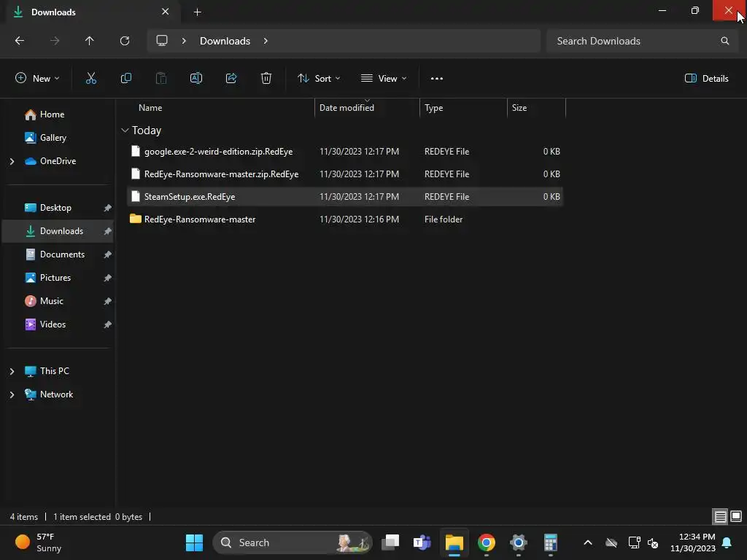Launch Microsoft Teams from taskbar
This screenshot has height=560, width=747.
click(422, 542)
